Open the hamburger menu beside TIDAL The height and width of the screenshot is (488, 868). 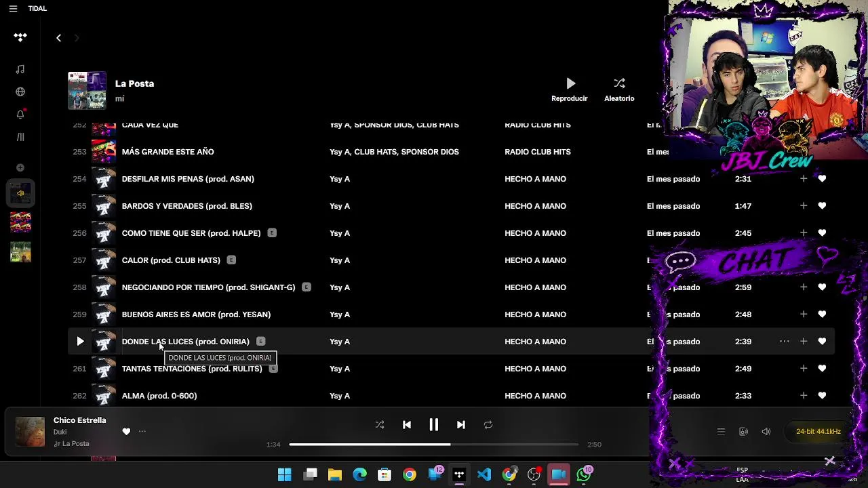point(13,9)
